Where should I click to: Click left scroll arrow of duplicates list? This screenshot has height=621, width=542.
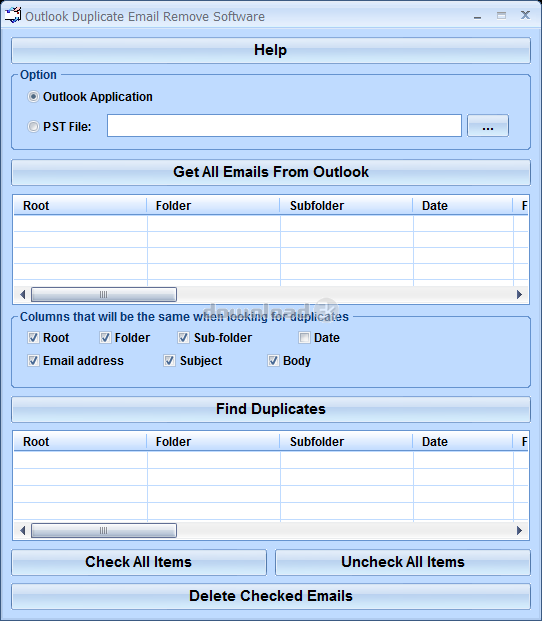click(22, 530)
